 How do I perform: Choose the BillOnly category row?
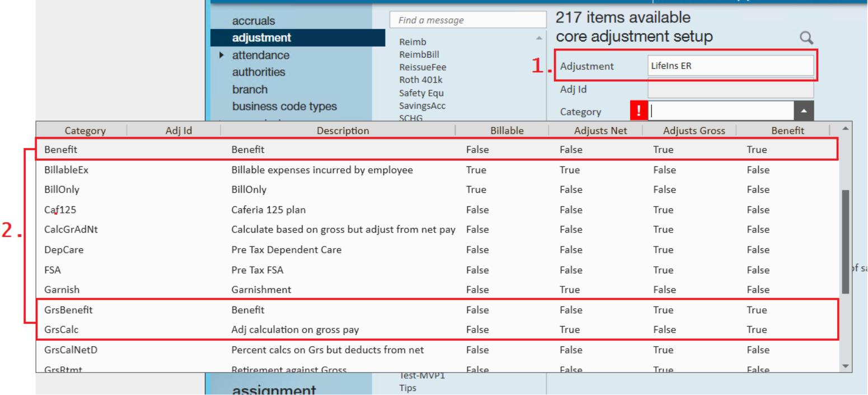438,189
